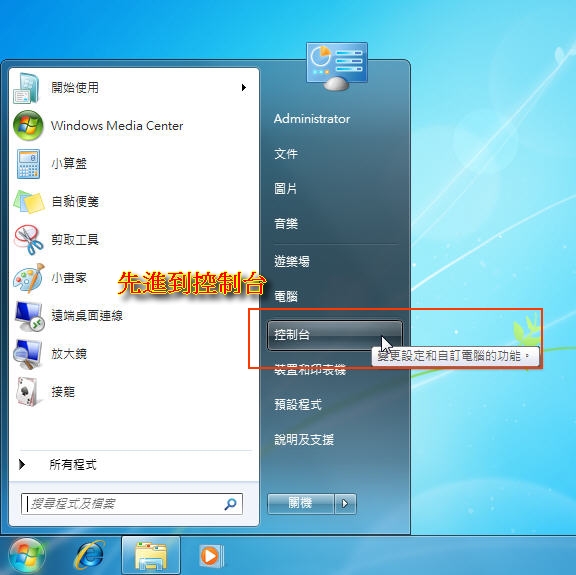Start the 剪取工具 scissors icon
The height and width of the screenshot is (575, 576).
tap(28, 240)
